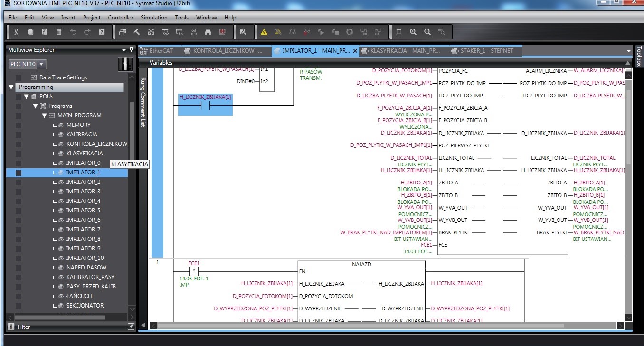Click the horizontal scrollbar under the ladder editor
The height and width of the screenshot is (346, 644).
(361, 326)
